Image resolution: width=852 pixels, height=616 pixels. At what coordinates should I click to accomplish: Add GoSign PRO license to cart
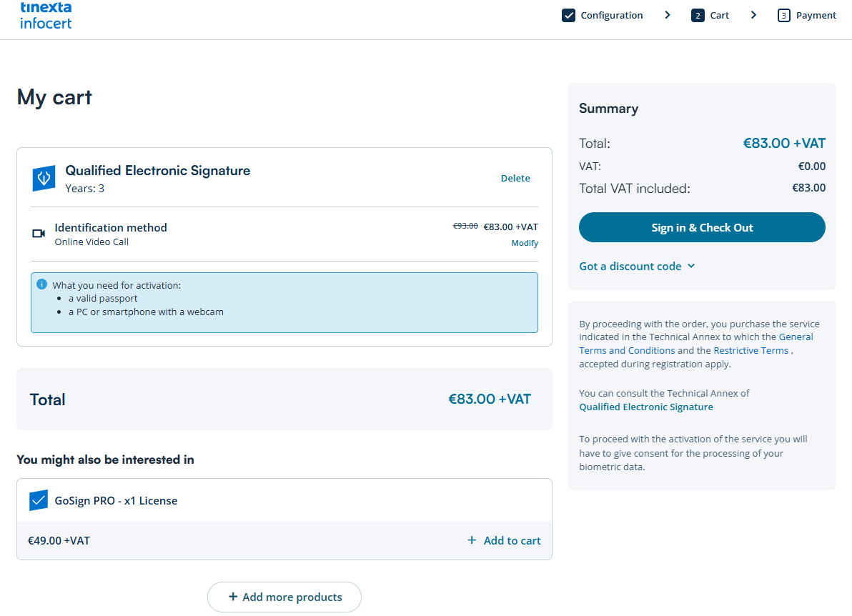point(504,541)
